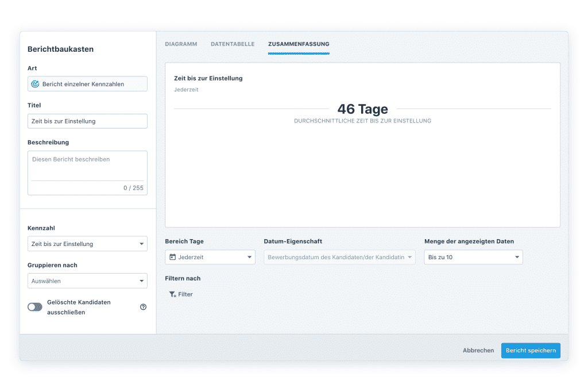Click the filter funnel icon
This screenshot has width=588, height=392.
tap(172, 294)
